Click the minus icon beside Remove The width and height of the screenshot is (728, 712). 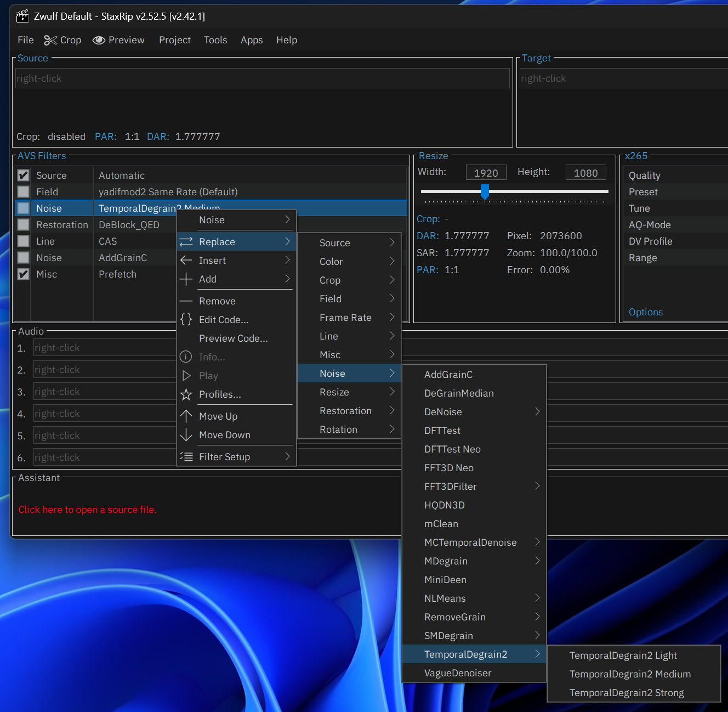186,301
